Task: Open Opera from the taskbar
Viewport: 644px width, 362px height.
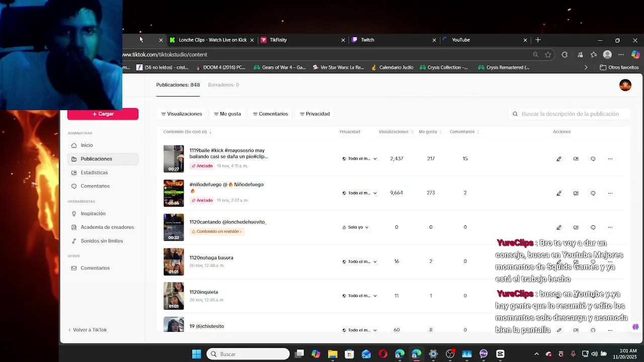Action: (383, 354)
